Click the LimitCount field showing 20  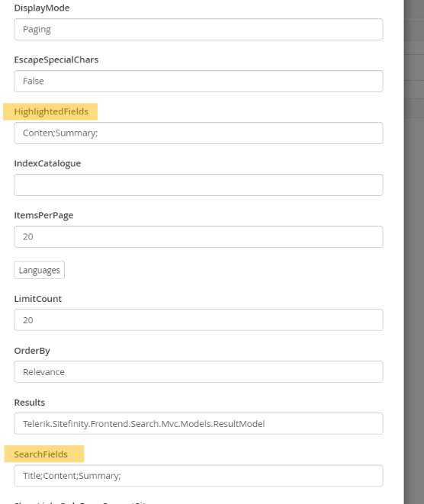(198, 319)
